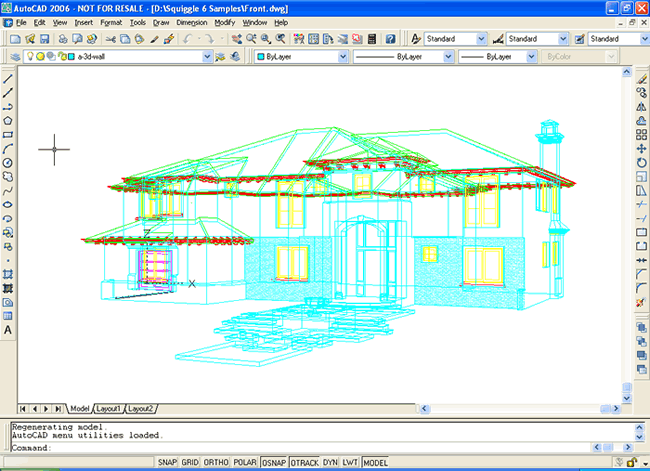Select the Circle draw tool
The height and width of the screenshot is (471, 650).
[7, 163]
